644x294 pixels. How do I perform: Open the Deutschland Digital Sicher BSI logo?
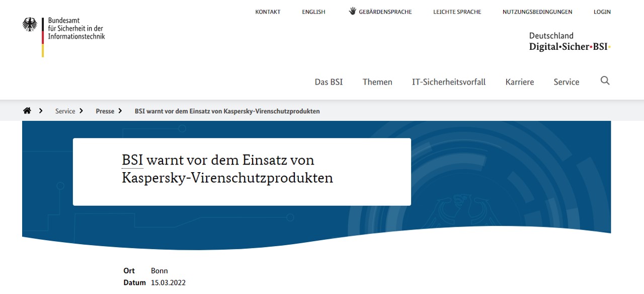570,42
